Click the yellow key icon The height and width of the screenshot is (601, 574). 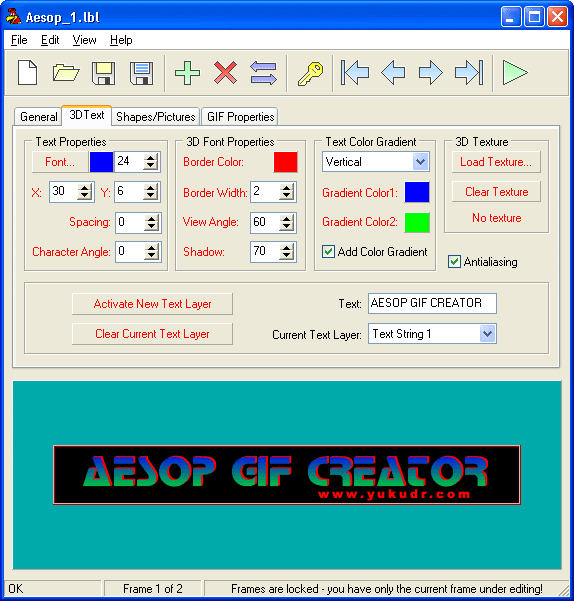[x=310, y=74]
